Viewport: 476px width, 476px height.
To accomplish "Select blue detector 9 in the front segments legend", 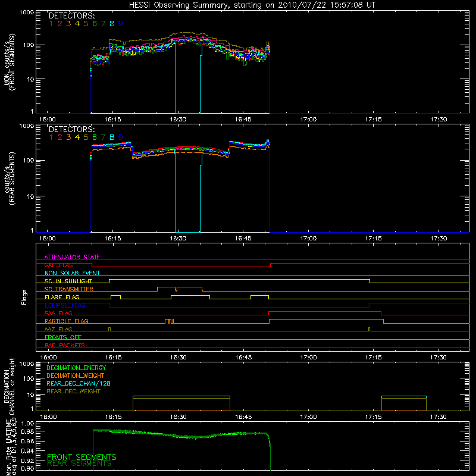I will pyautogui.click(x=121, y=24).
